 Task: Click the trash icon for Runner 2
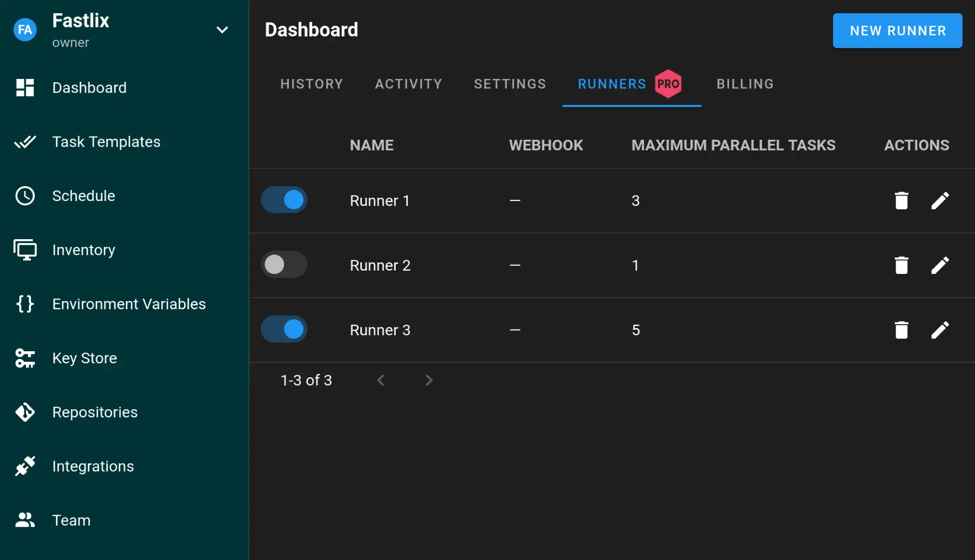(901, 265)
